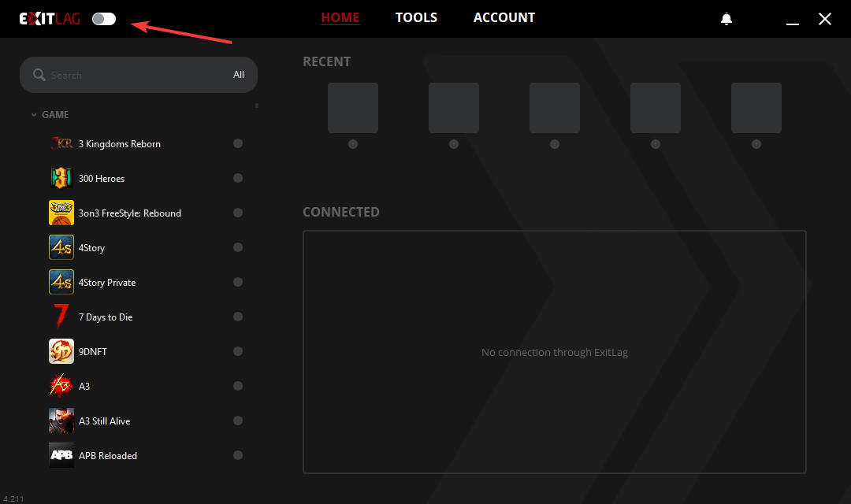Open the notifications bell
Image resolution: width=851 pixels, height=504 pixels.
(x=727, y=19)
